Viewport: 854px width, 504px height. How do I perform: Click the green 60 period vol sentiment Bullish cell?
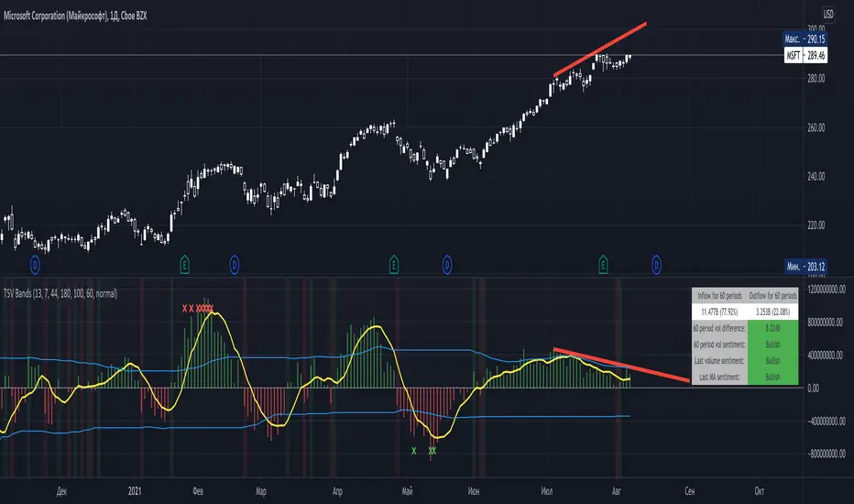[772, 345]
